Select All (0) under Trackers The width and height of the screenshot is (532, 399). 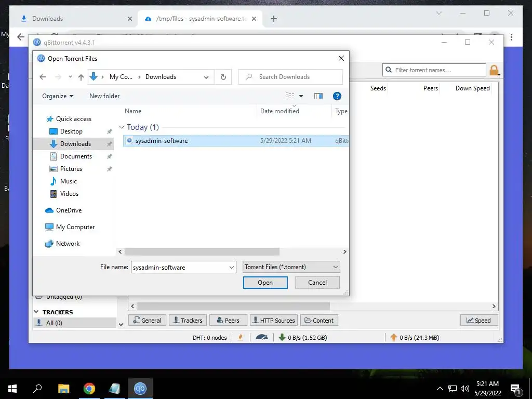[x=74, y=323]
